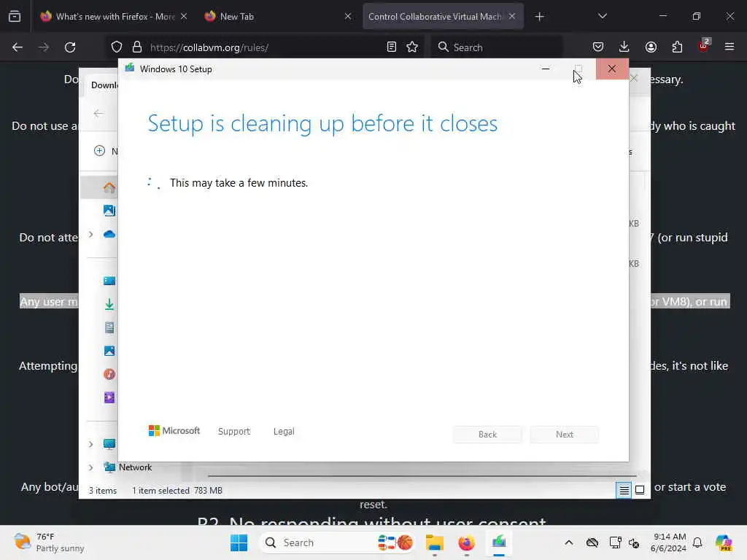The image size is (747, 560).
Task: Open OneDrive in Explorer sidebar
Action: pos(109,234)
